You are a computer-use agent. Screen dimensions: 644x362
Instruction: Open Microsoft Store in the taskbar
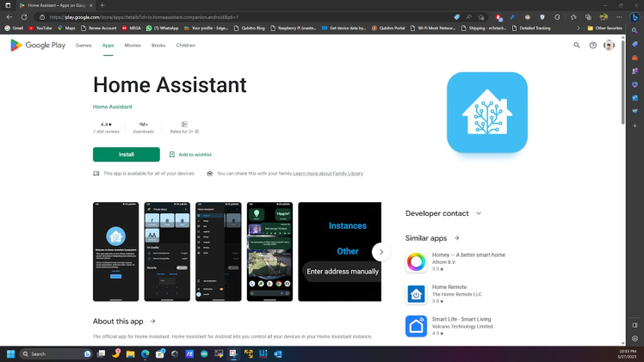pos(160,353)
